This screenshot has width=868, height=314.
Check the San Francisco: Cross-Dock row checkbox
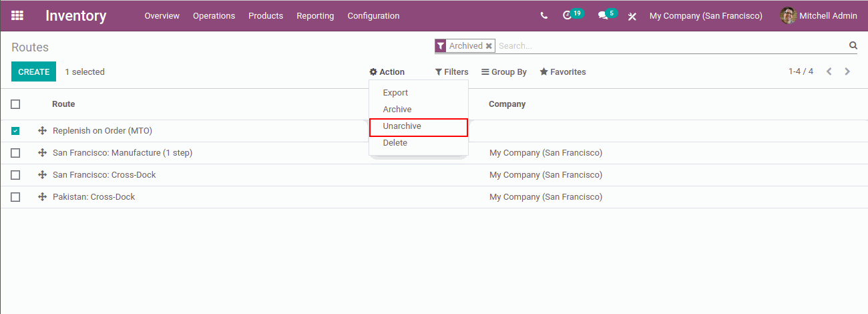tap(15, 175)
